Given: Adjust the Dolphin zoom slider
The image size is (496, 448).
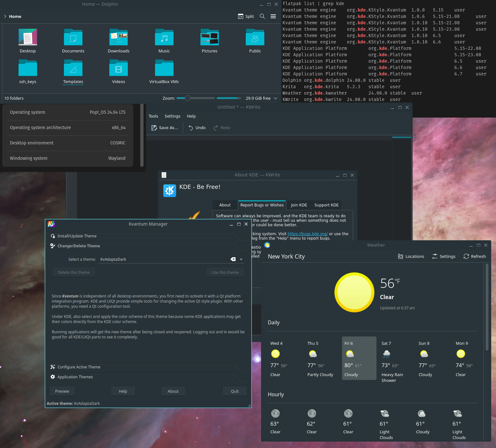Looking at the screenshot, I should (x=188, y=98).
